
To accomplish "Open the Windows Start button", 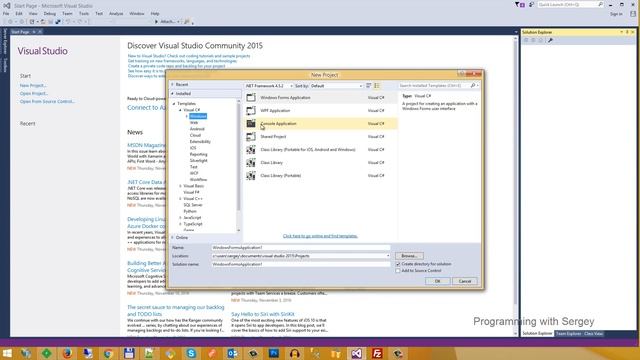I will (x=7, y=353).
